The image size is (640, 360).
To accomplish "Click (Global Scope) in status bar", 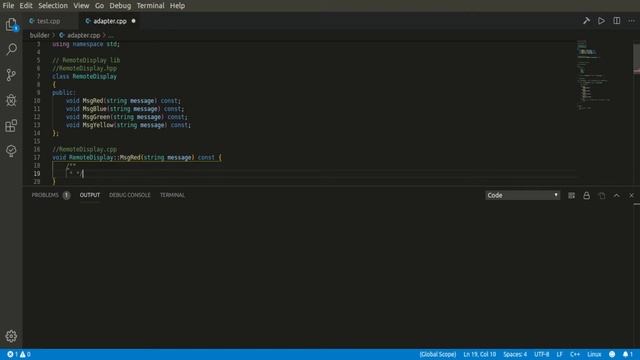I will pos(438,354).
